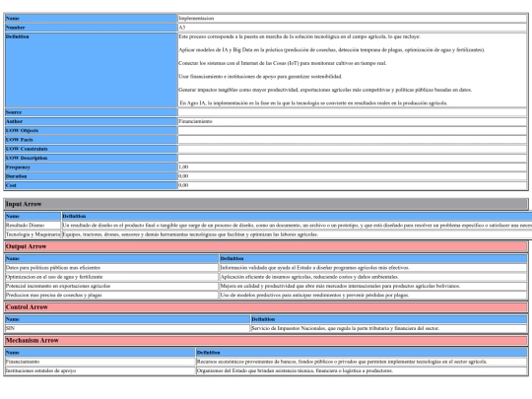532x399 pixels.
Task: Select the 'Implementacion' name value cell
Action: coord(352,19)
